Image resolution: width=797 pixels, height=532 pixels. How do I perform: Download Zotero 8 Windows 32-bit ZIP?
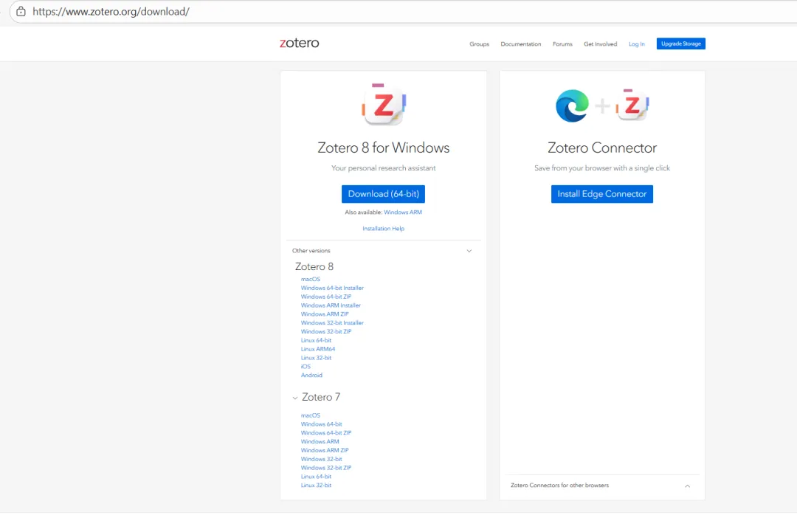(326, 331)
